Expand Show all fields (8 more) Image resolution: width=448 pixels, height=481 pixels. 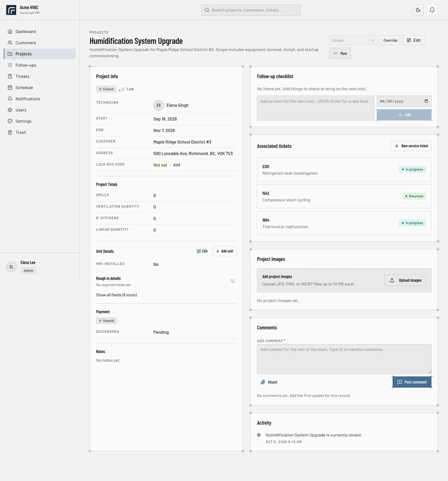coord(116,295)
